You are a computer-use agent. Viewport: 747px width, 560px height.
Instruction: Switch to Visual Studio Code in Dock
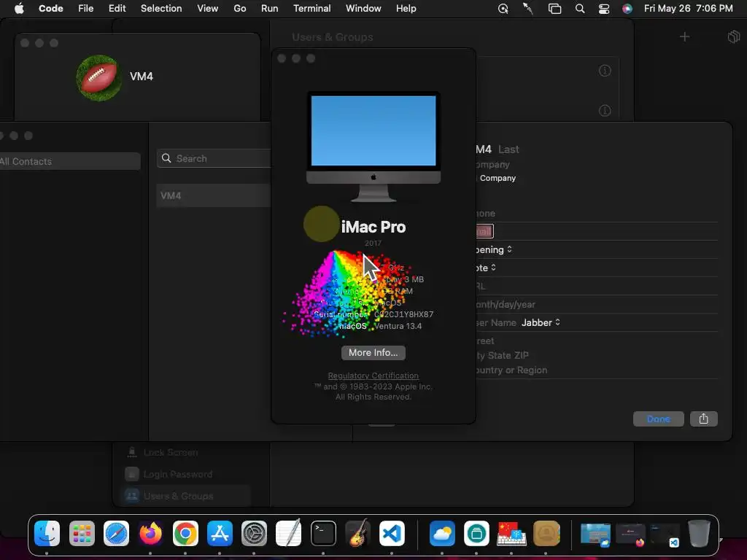click(392, 533)
